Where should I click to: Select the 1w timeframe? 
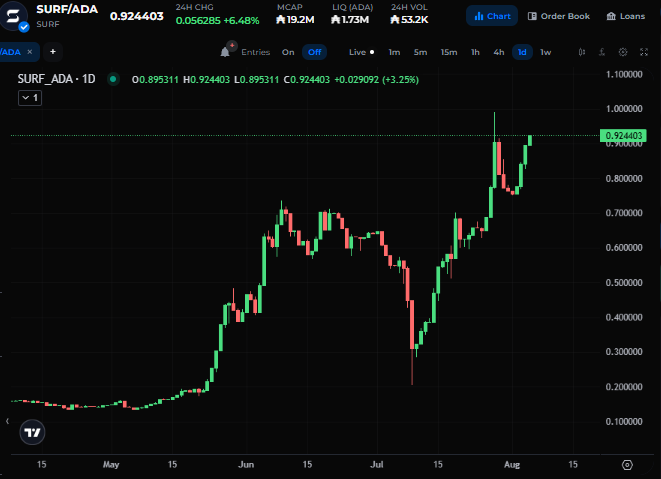[x=545, y=52]
